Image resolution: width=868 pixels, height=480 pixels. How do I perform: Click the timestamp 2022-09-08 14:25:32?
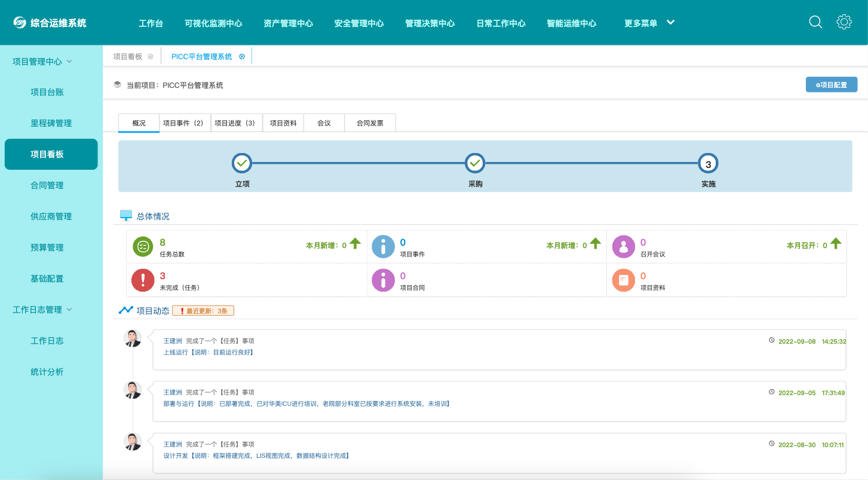tap(812, 341)
